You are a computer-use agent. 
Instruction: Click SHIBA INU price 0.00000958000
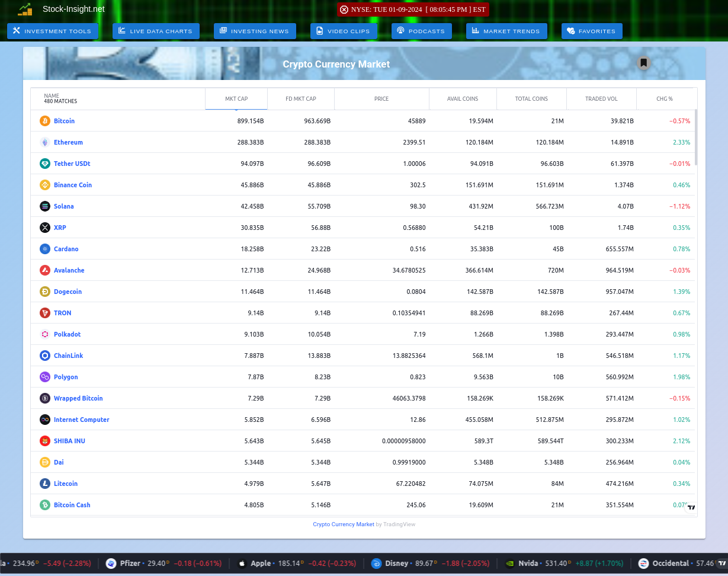(404, 441)
